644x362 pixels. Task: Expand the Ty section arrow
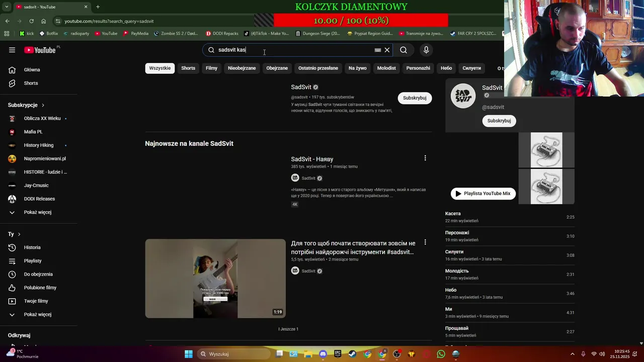[19, 234]
